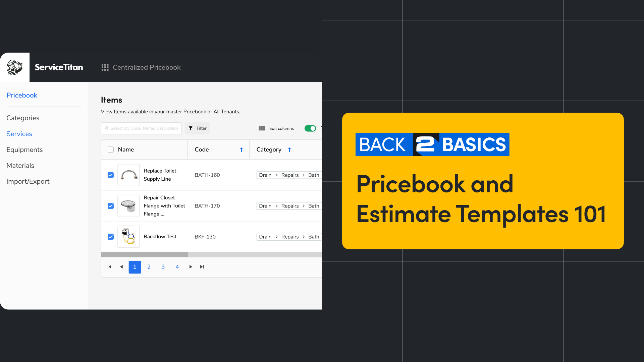Click the thumbnail image of Repair Closet Flange
This screenshot has height=362, width=644.
(128, 206)
